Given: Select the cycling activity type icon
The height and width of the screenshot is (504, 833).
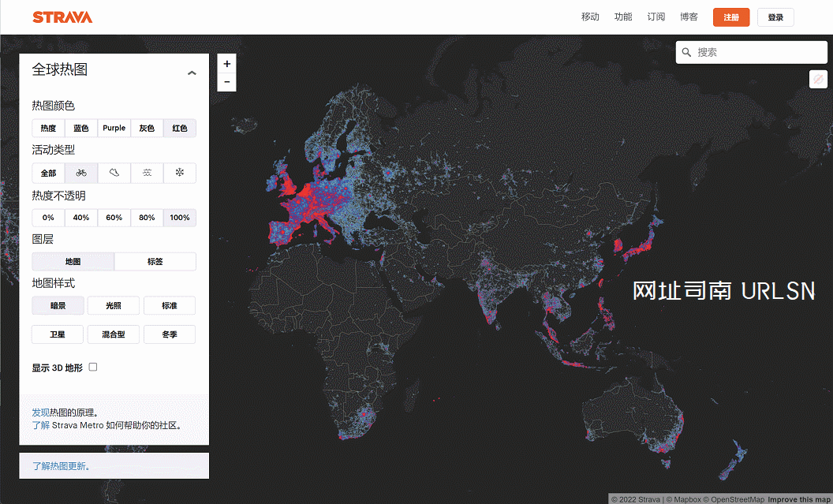Looking at the screenshot, I should coord(81,173).
